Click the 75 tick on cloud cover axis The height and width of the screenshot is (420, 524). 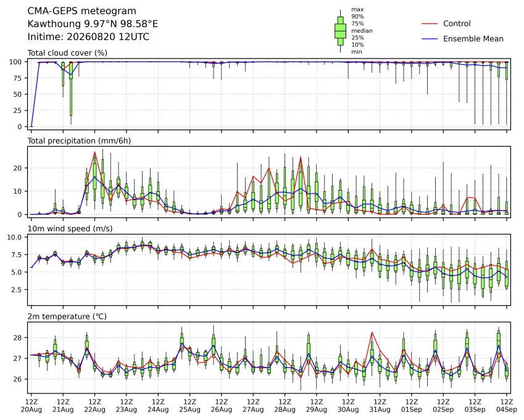pyautogui.click(x=17, y=78)
